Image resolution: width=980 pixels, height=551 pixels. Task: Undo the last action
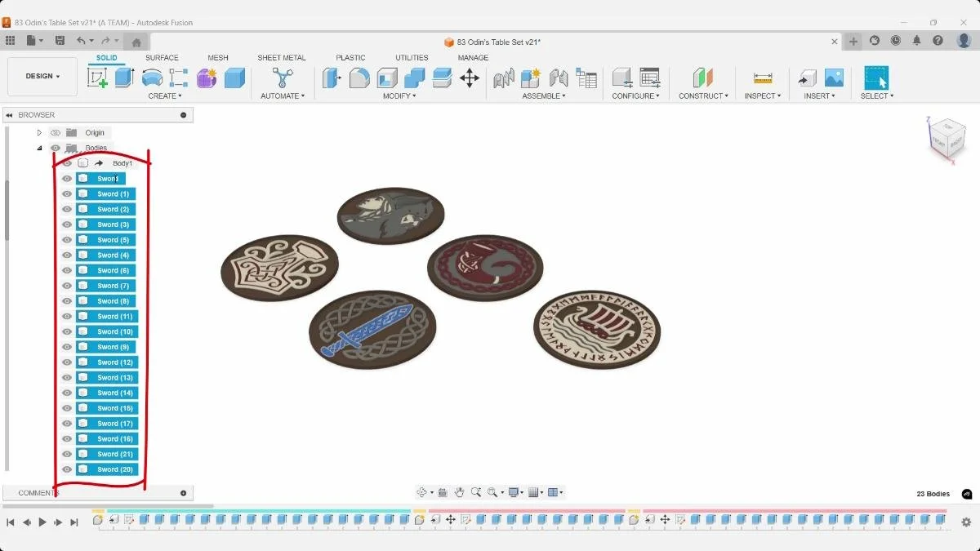pyautogui.click(x=81, y=40)
